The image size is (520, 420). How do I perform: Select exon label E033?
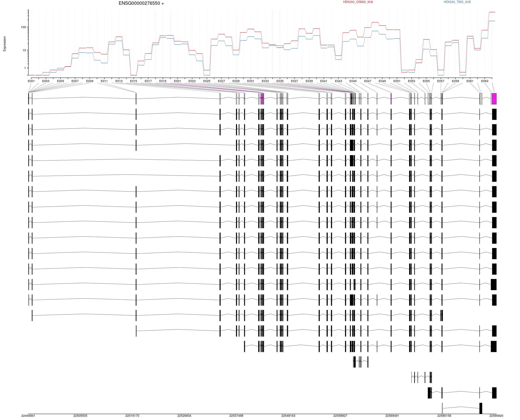265,81
